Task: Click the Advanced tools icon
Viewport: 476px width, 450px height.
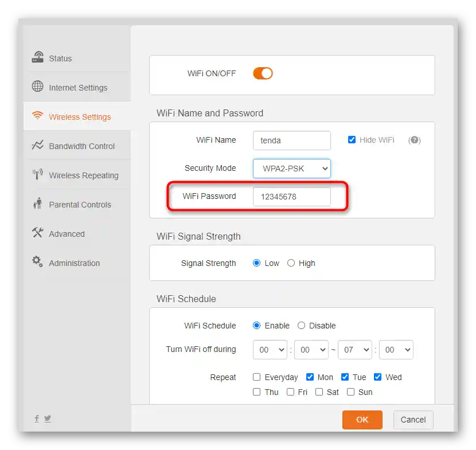Action: (38, 233)
